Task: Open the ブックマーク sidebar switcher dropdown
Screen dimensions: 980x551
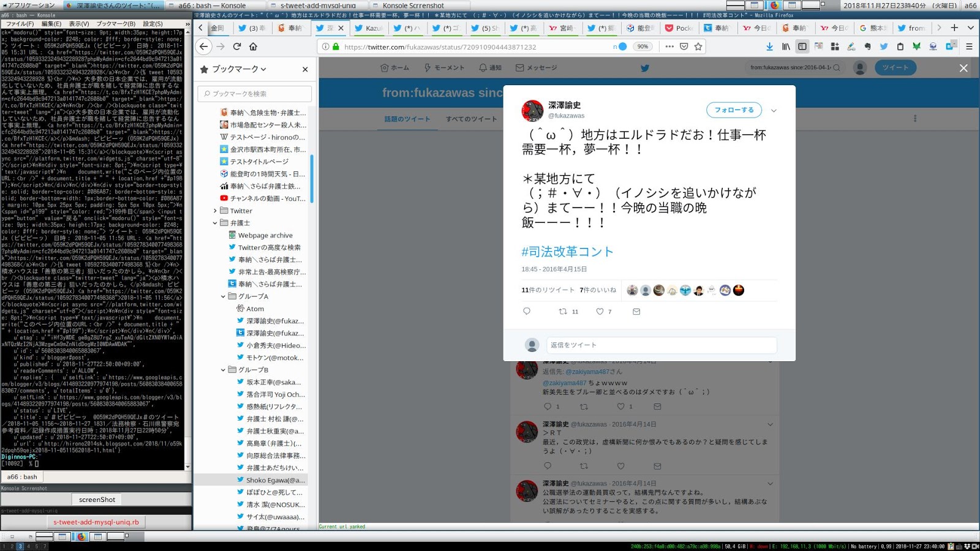Action: click(238, 69)
